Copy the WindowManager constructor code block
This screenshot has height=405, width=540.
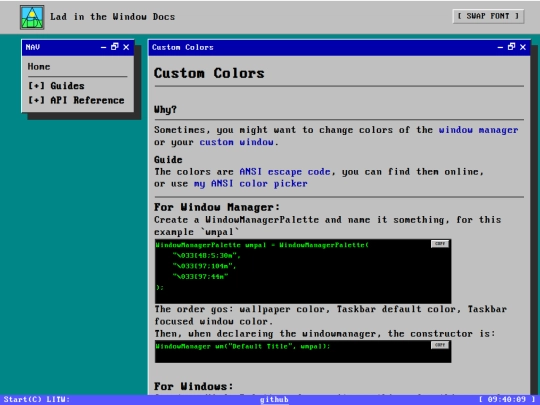point(440,345)
